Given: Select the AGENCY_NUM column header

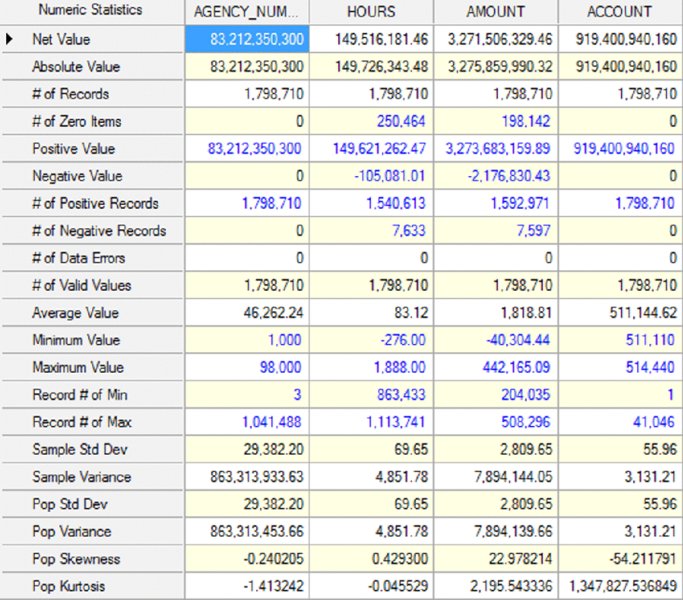Looking at the screenshot, I should [x=247, y=12].
